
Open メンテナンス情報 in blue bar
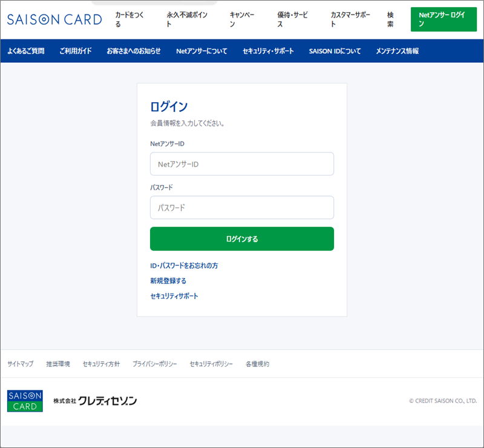(397, 51)
